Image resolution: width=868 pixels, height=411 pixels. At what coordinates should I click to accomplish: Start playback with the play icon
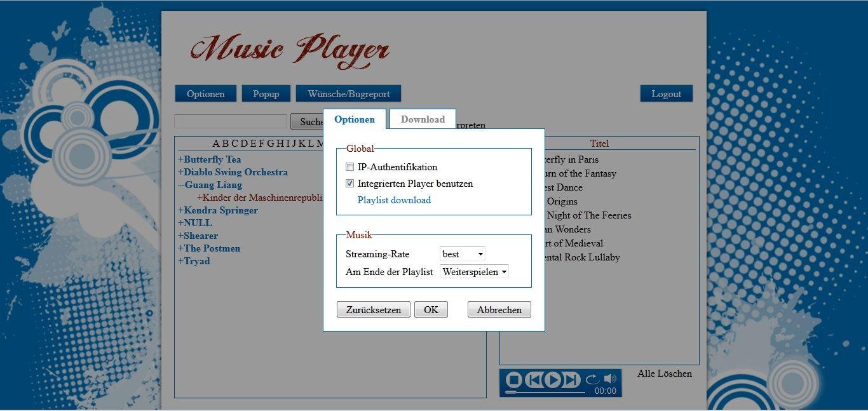[553, 380]
